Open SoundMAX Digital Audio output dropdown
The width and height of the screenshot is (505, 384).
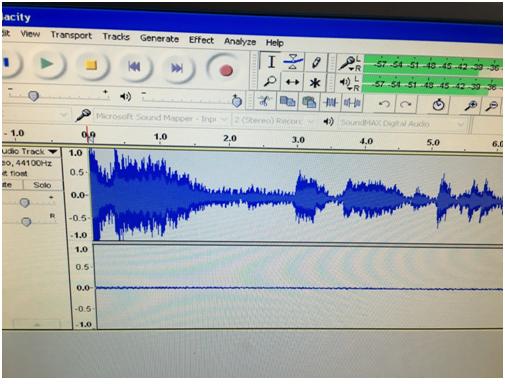[402, 123]
